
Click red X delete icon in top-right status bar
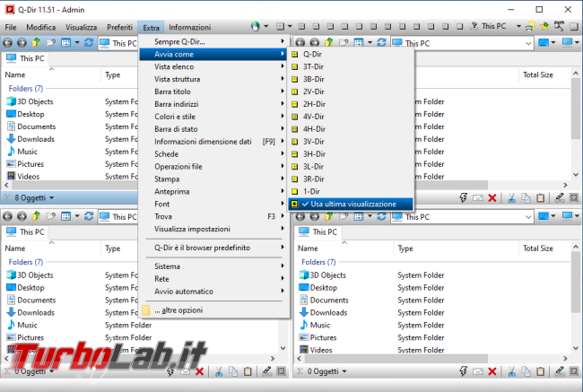pos(492,198)
